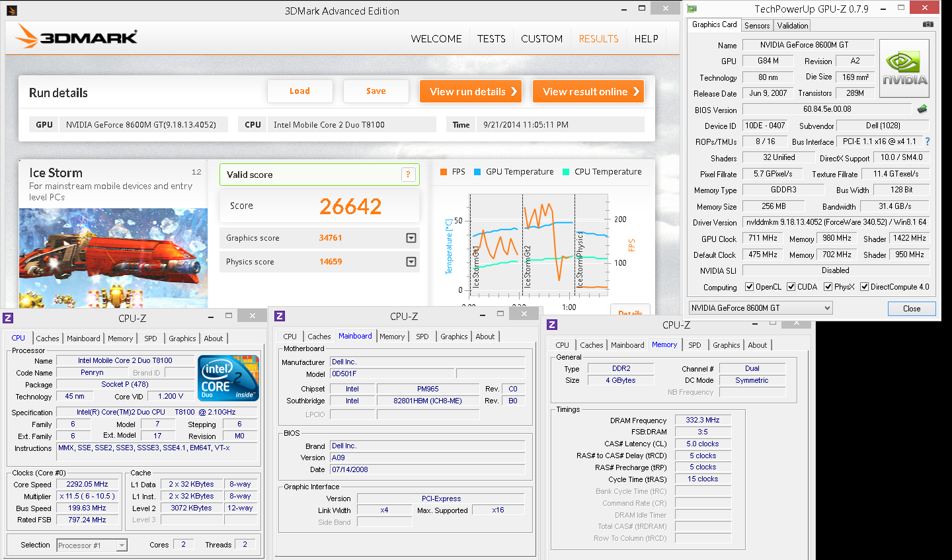
Task: Click the Ice Storm spaceship thumbnail
Action: [x=113, y=258]
